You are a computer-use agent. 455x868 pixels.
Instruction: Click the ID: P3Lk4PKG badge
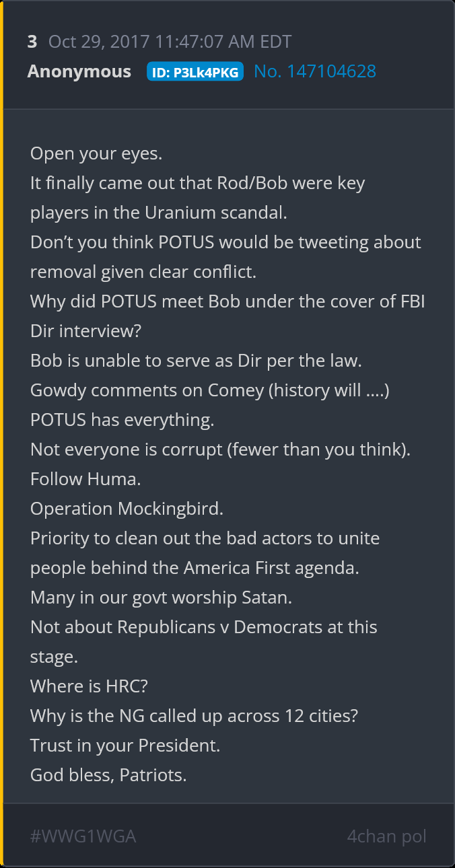tap(195, 72)
